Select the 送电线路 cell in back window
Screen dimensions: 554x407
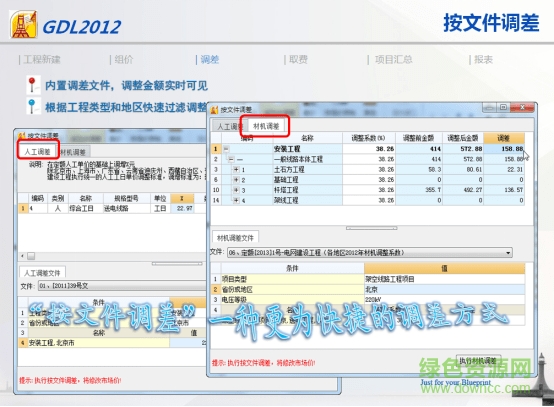tap(126, 208)
